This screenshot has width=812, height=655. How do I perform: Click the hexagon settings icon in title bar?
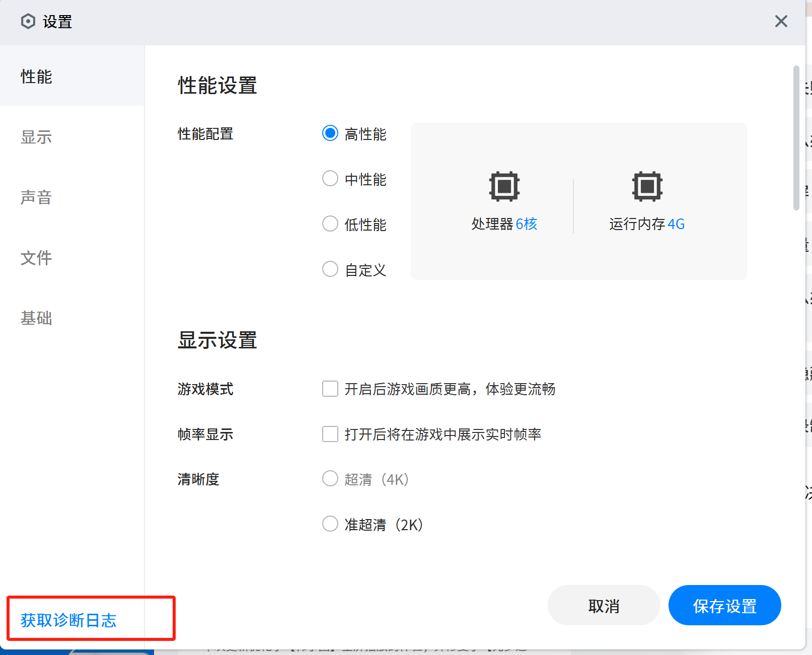click(x=28, y=21)
